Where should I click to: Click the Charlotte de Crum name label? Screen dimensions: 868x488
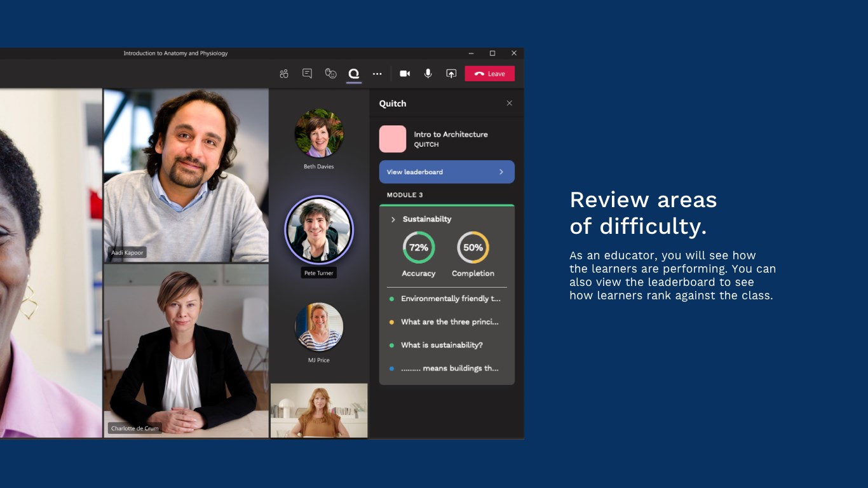click(x=134, y=428)
